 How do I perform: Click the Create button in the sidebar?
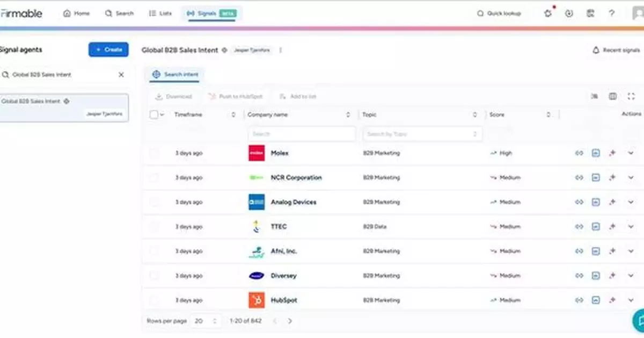click(108, 49)
